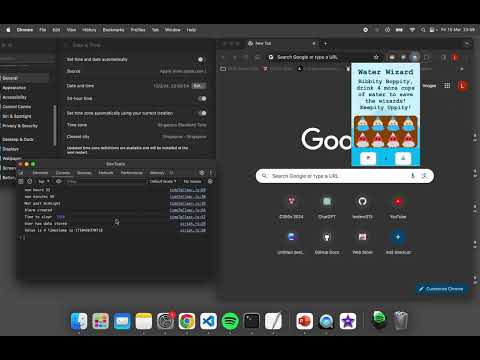Viewport: 480px width, 360px height.
Task: Open the Notes app in dock
Action: tap(144, 321)
